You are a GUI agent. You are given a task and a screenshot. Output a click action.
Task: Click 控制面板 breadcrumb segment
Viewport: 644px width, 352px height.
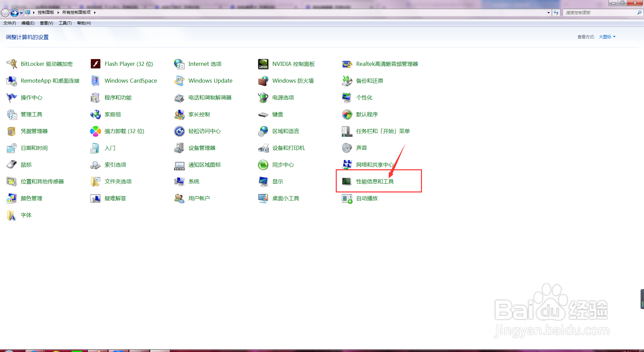pos(46,12)
